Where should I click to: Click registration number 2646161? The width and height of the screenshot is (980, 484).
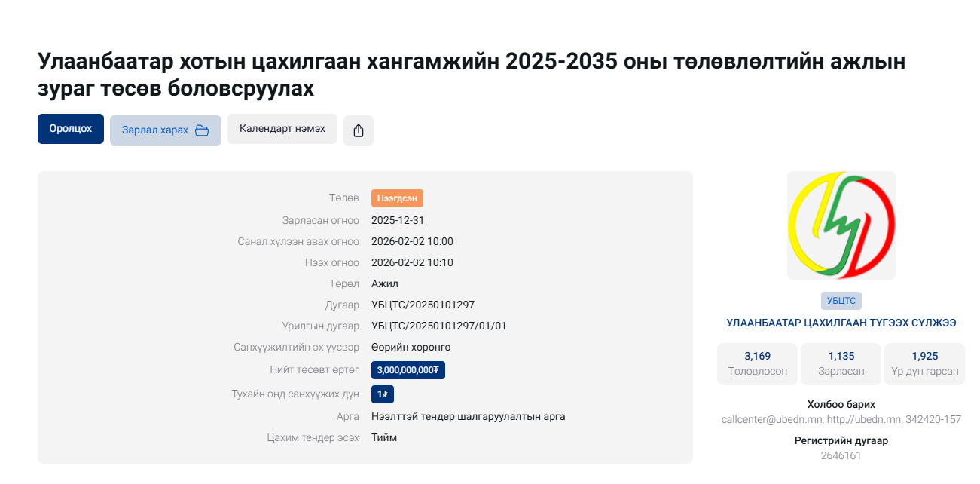click(841, 455)
